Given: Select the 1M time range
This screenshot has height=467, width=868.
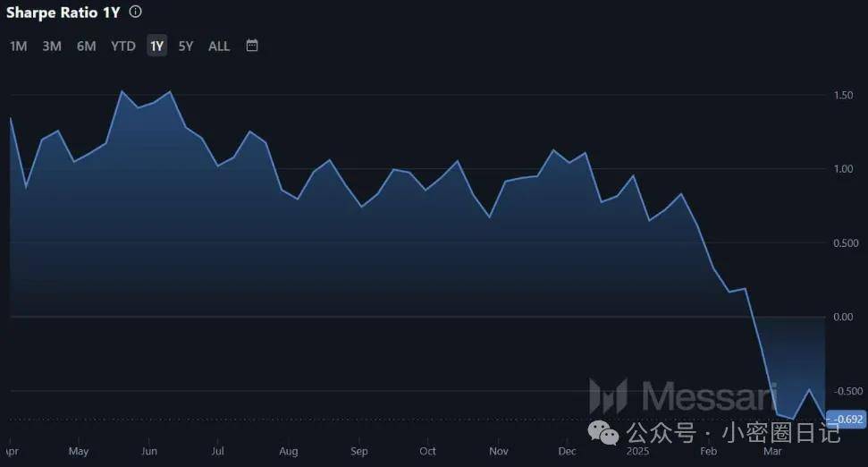Looking at the screenshot, I should click(18, 46).
